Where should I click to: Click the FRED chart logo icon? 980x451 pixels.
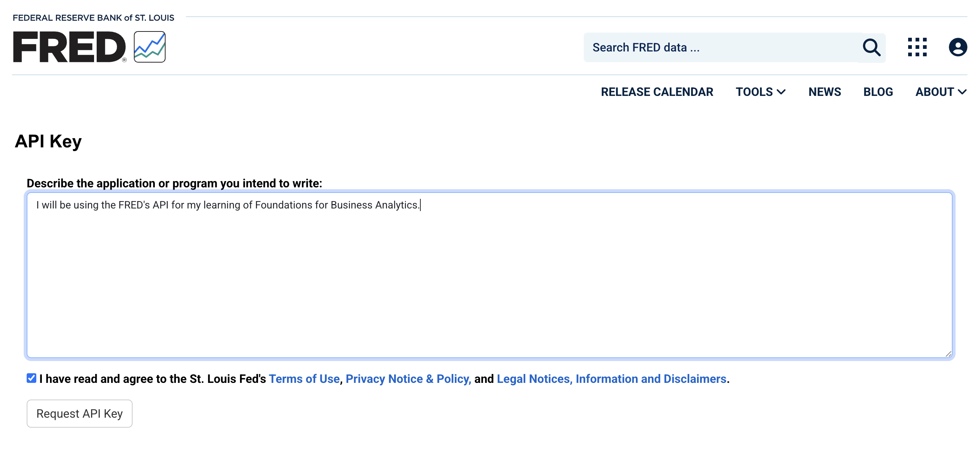(150, 47)
